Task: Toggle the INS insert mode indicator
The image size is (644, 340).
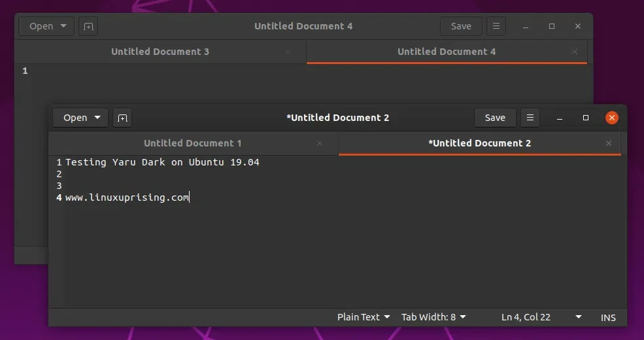Action: [x=608, y=317]
